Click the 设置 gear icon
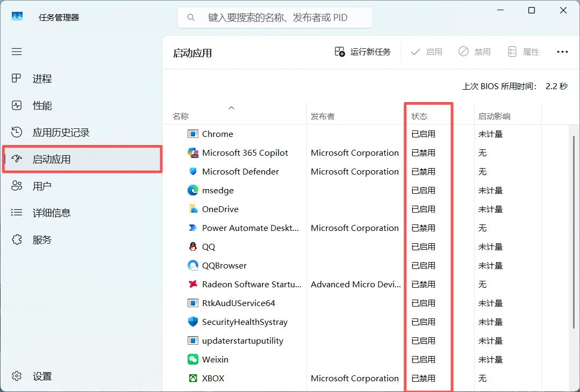The height and width of the screenshot is (392, 580). click(x=17, y=376)
